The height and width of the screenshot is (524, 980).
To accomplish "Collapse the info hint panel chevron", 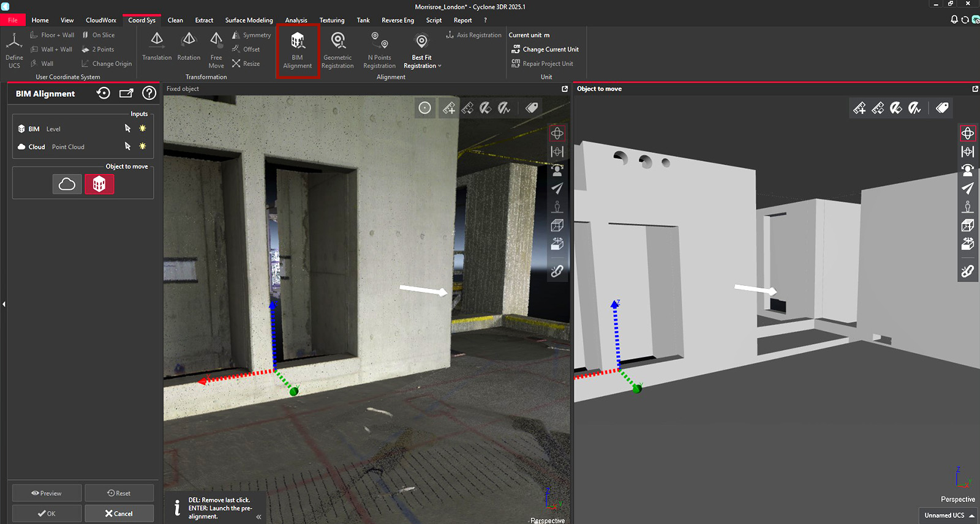I will pyautogui.click(x=258, y=517).
